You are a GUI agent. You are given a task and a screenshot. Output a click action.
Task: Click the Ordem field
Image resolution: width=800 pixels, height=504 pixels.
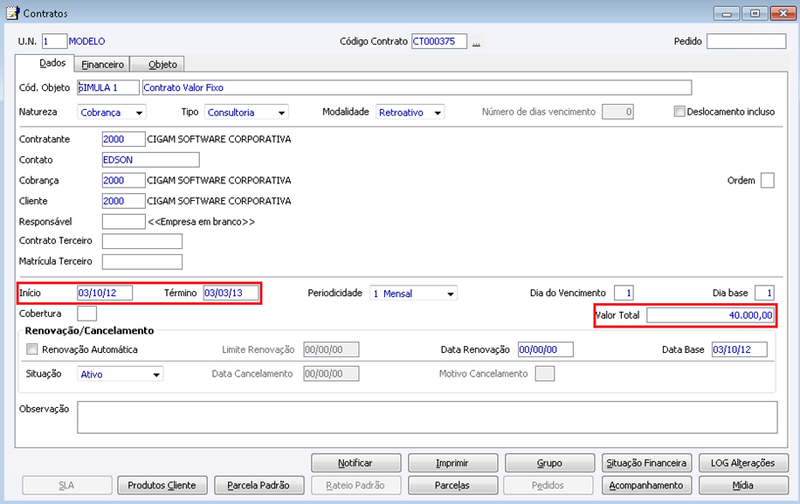(x=767, y=181)
